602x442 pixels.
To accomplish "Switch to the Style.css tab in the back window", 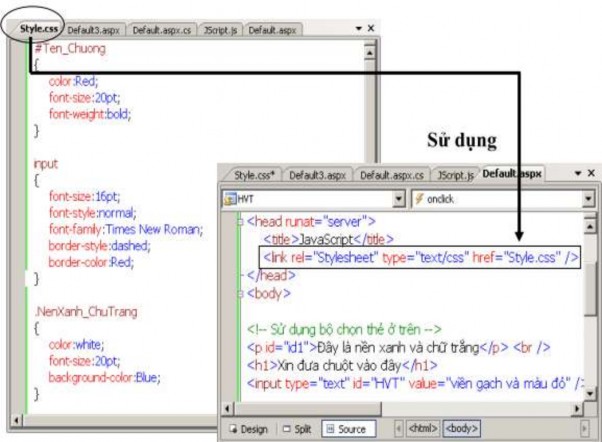I will (38, 28).
